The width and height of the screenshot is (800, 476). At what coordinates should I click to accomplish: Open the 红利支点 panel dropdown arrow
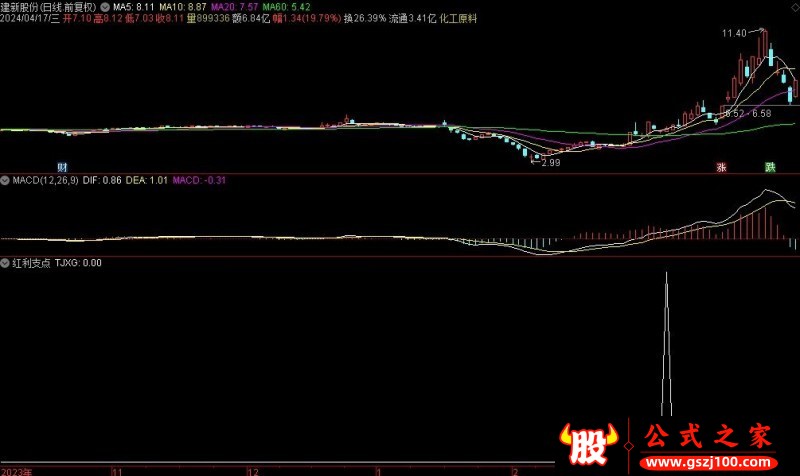click(x=4, y=263)
